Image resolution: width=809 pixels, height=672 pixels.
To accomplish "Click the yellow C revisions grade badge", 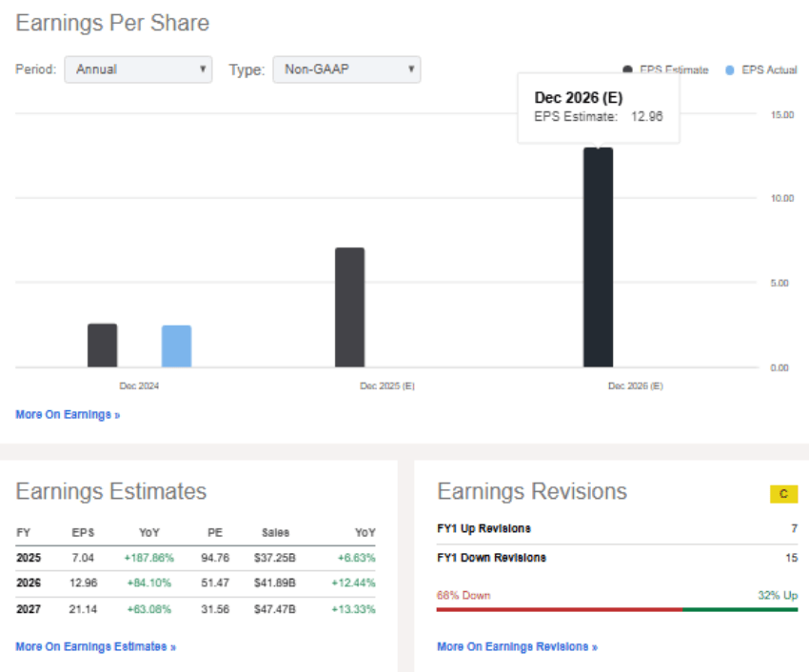I will pyautogui.click(x=783, y=494).
